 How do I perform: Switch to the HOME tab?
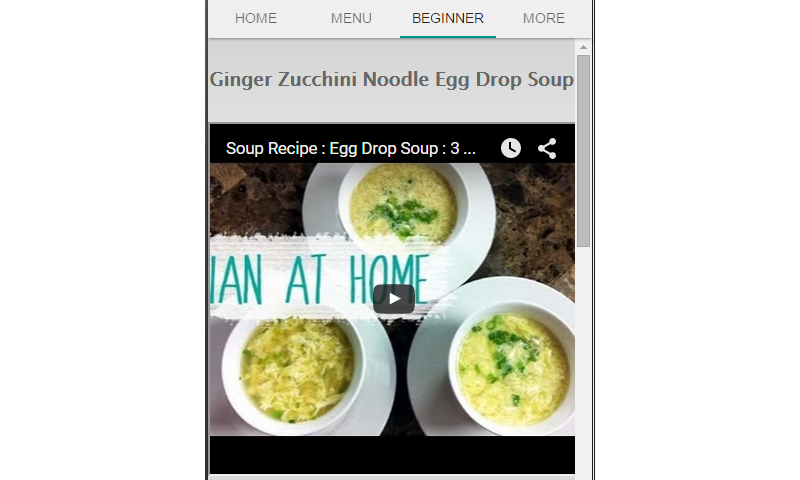pyautogui.click(x=256, y=18)
